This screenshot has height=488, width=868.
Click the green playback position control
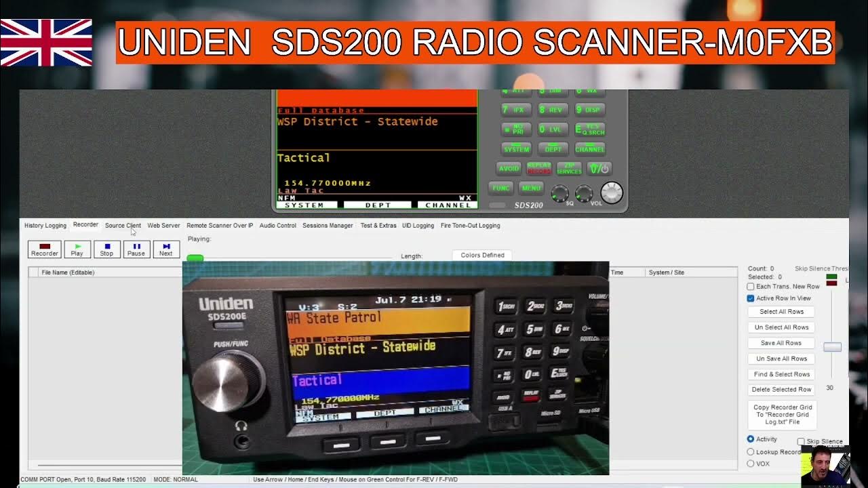point(195,258)
